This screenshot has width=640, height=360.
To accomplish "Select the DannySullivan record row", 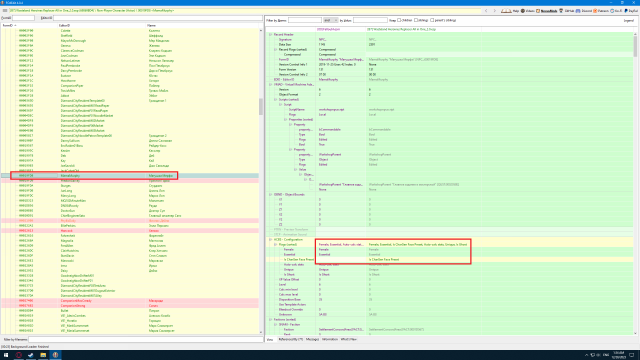I will (x=130, y=140).
